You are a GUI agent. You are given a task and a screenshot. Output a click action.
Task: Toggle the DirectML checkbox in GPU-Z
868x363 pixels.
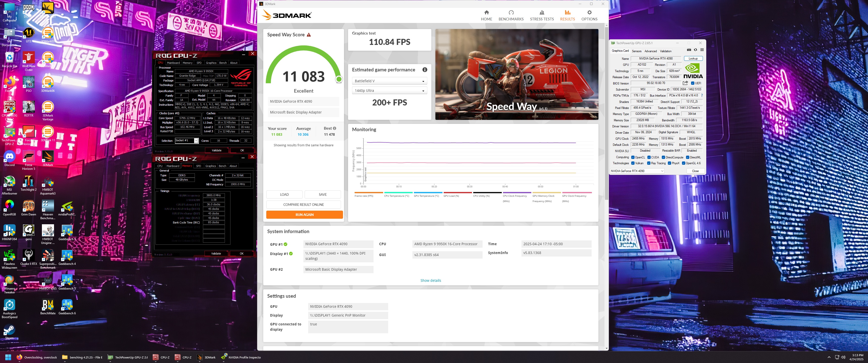687,157
